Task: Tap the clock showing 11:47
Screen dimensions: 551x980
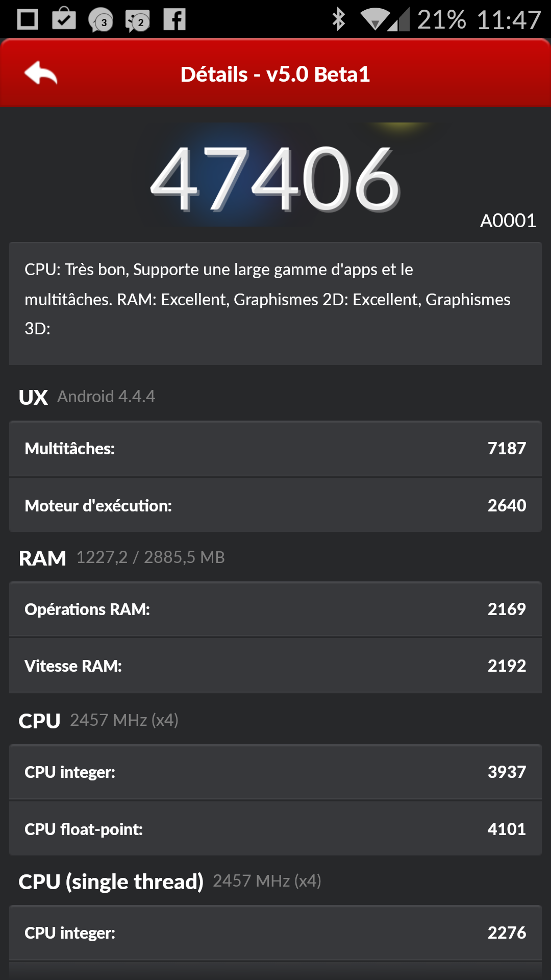Action: point(509,20)
